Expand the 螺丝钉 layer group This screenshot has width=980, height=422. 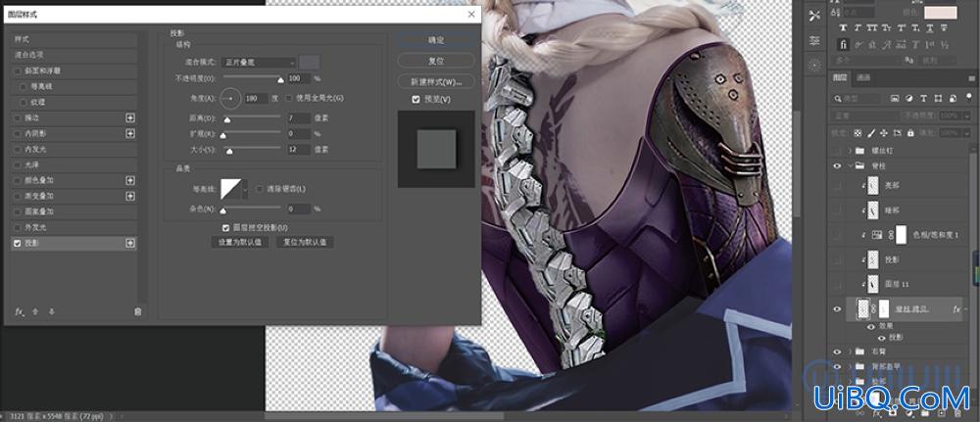850,151
